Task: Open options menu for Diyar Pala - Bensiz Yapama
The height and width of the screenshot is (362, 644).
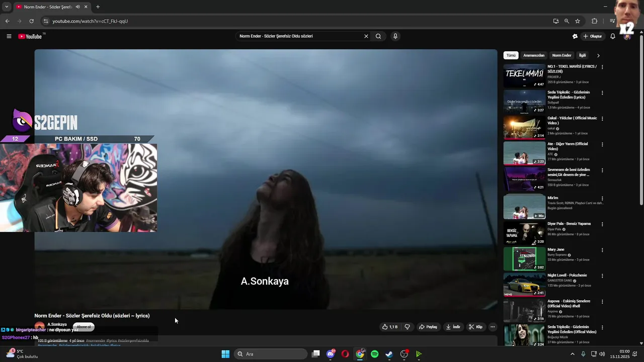Action: tap(602, 224)
